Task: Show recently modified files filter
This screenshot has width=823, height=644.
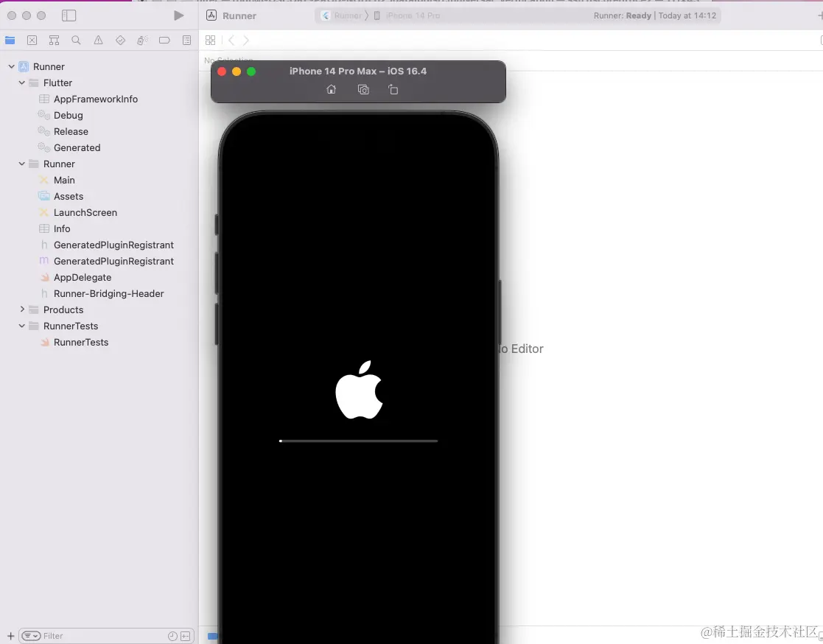Action: tap(172, 636)
